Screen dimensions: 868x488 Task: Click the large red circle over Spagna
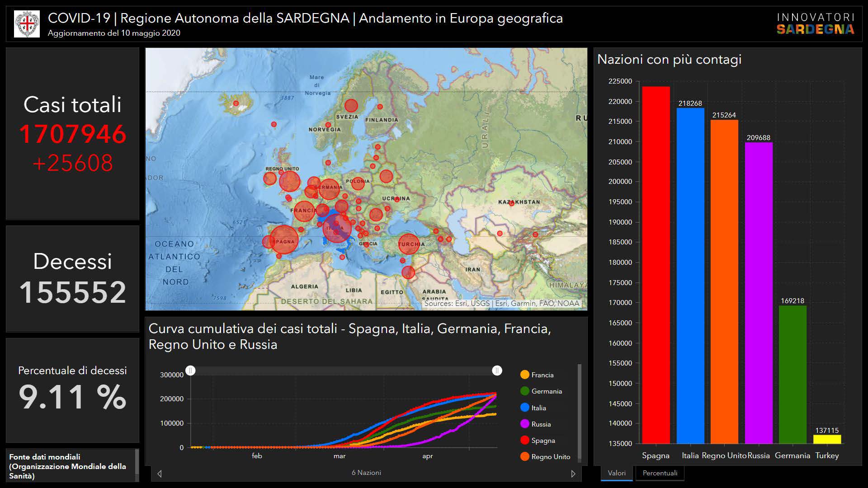pyautogui.click(x=284, y=239)
